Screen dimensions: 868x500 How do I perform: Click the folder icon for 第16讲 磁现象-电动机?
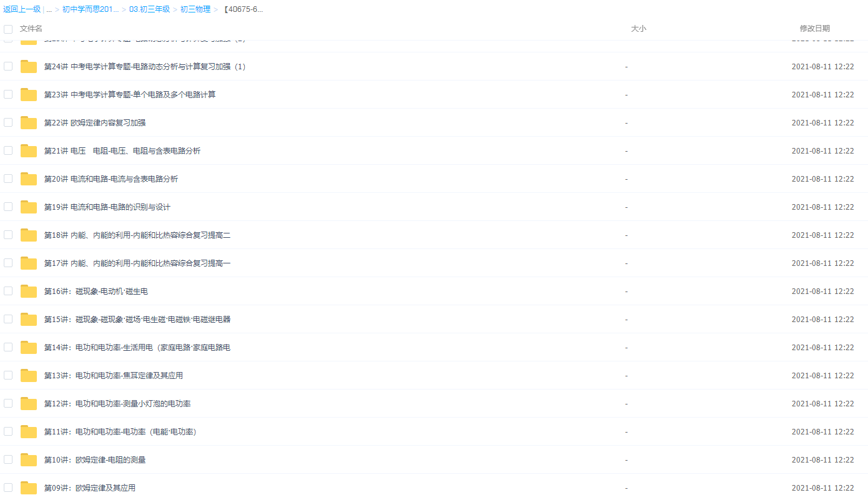(x=28, y=291)
